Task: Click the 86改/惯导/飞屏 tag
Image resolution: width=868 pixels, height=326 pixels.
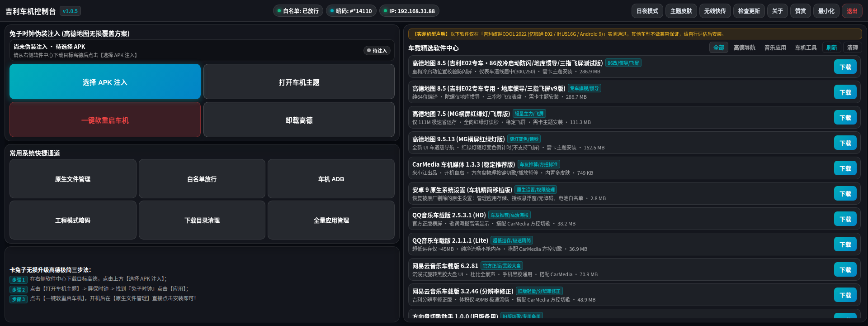Action: click(x=623, y=63)
